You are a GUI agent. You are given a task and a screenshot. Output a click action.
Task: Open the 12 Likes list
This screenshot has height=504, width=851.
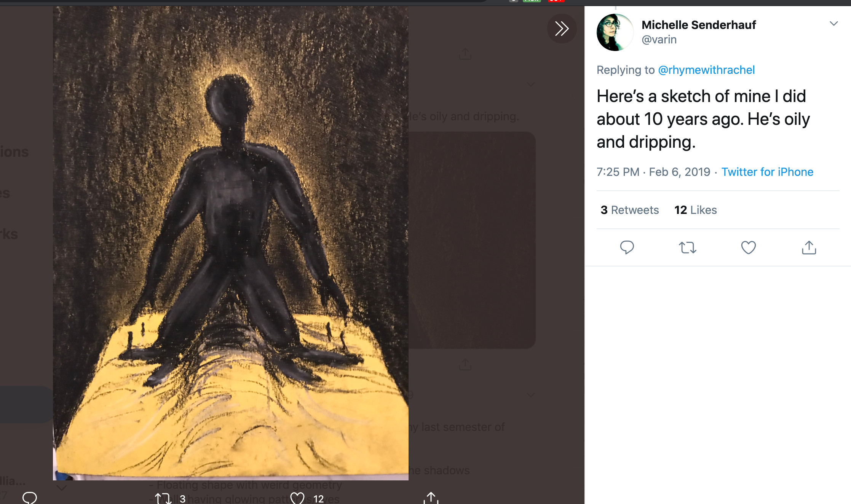click(x=695, y=210)
